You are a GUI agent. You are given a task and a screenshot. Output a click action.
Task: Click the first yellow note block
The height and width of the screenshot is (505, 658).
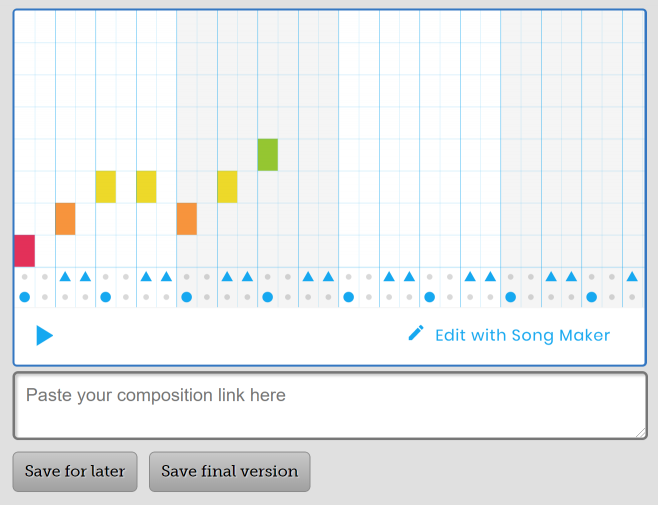click(x=105, y=187)
